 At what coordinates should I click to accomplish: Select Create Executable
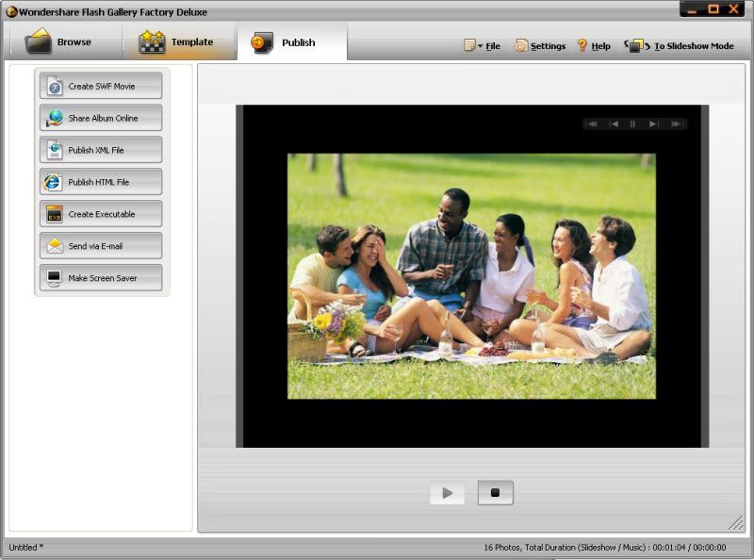click(100, 214)
